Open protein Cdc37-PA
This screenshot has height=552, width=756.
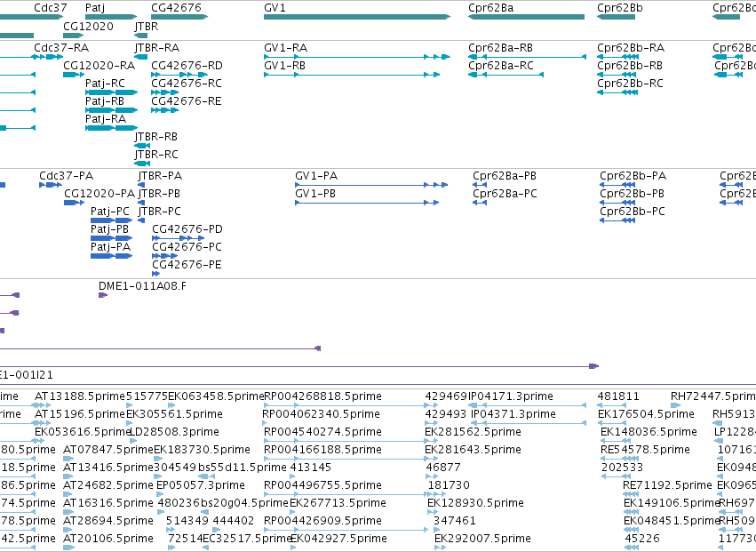tap(66, 176)
